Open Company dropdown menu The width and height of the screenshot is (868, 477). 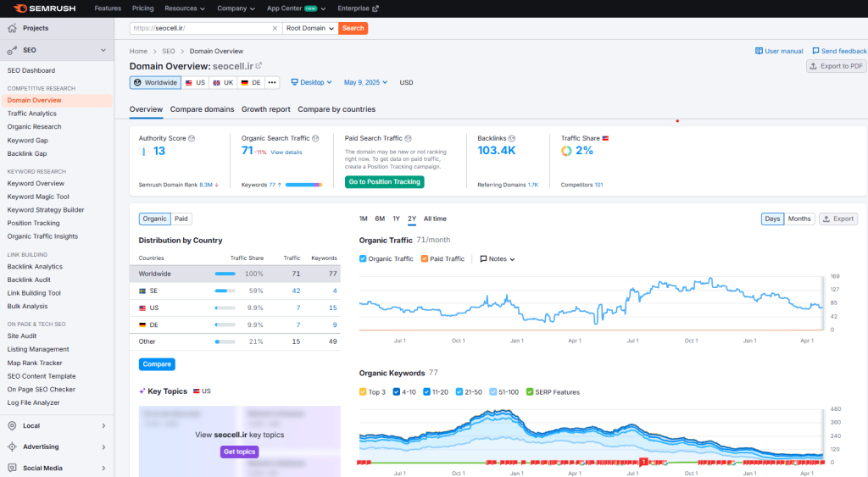coord(236,8)
